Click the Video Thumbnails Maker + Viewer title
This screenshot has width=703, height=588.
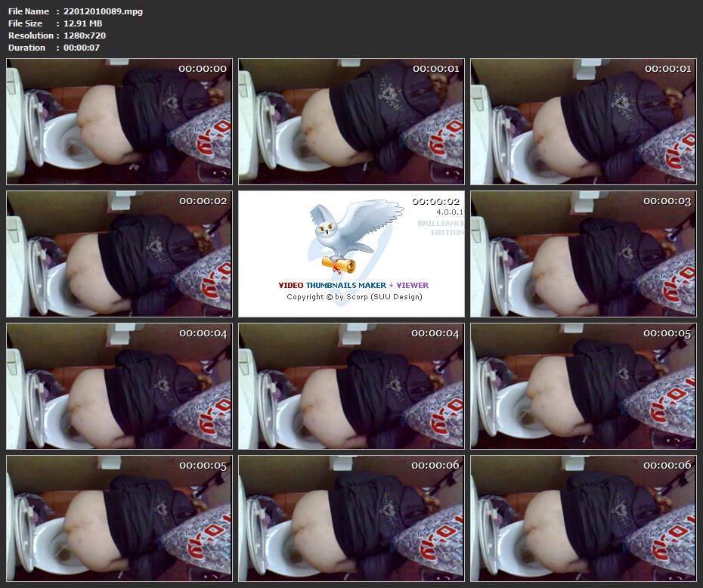(353, 286)
